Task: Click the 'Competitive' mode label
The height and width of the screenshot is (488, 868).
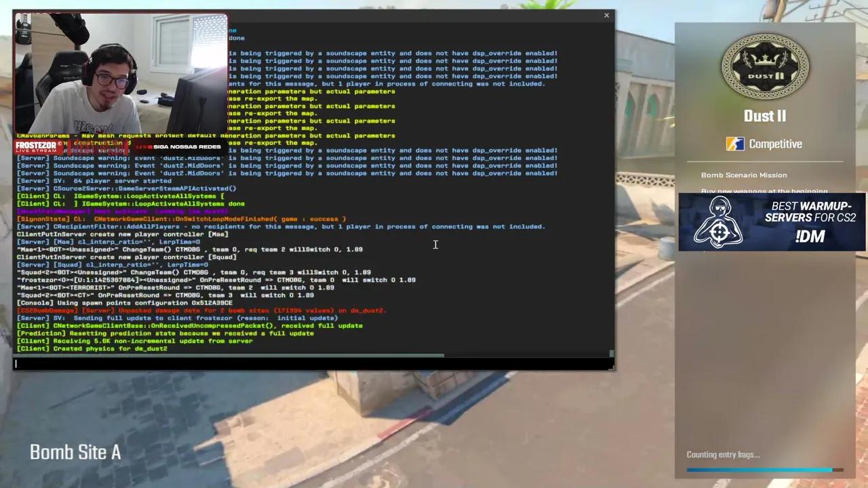Action: (775, 144)
